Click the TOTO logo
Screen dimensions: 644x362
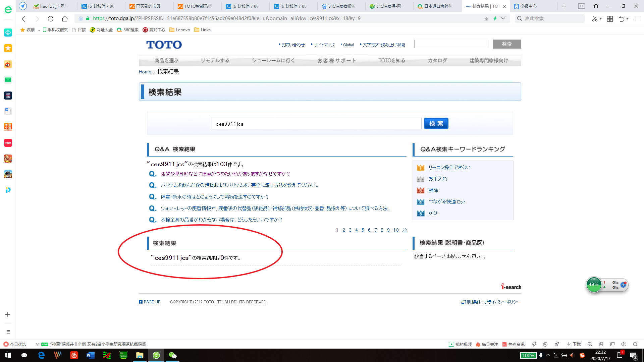164,45
